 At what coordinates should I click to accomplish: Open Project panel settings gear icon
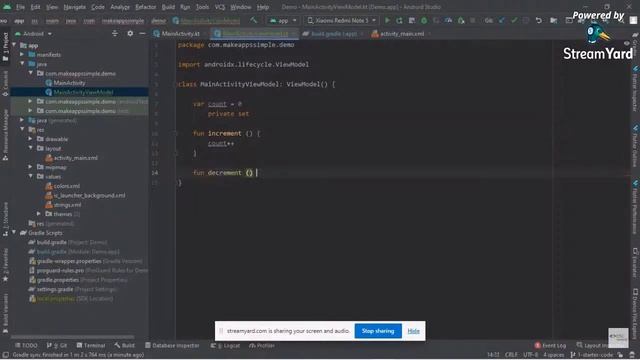click(x=130, y=33)
